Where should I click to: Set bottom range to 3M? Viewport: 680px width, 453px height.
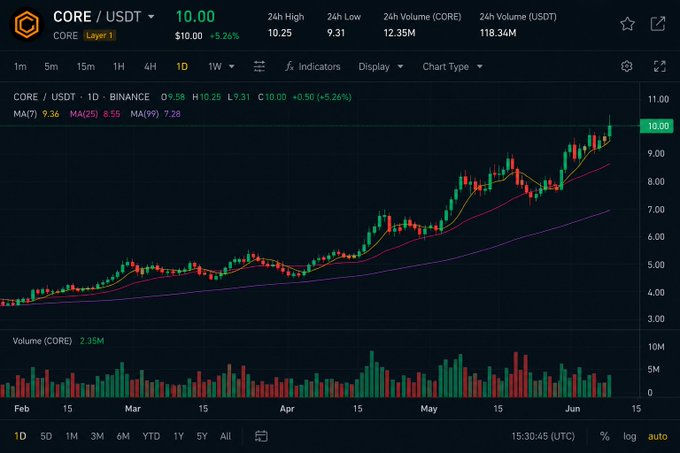tap(97, 436)
